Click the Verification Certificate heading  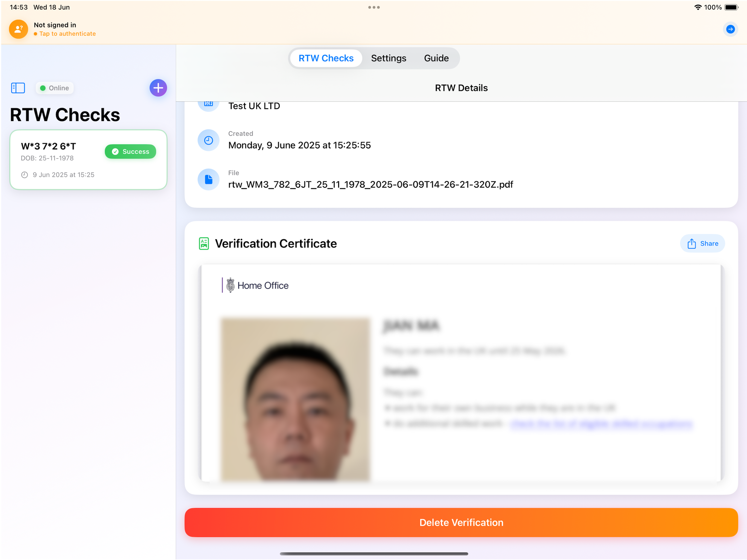[276, 244]
